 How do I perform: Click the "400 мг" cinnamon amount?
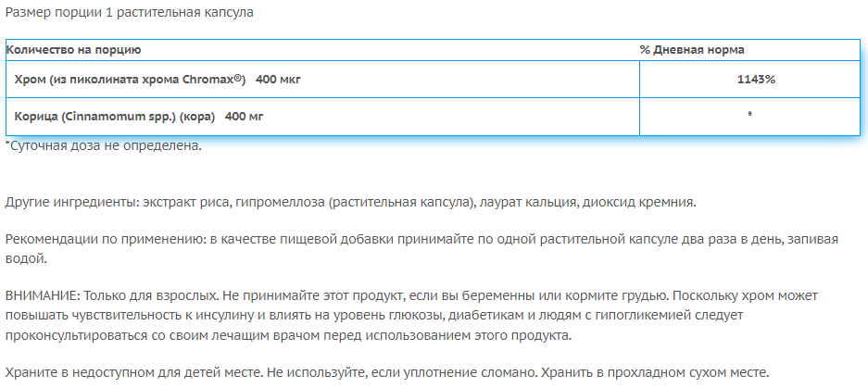tap(245, 117)
